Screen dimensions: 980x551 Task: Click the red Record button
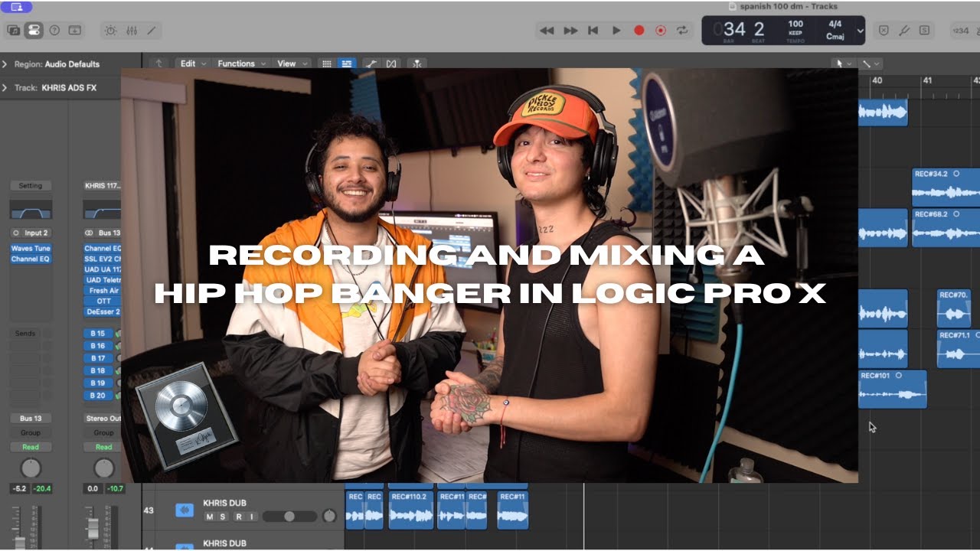[x=639, y=31]
